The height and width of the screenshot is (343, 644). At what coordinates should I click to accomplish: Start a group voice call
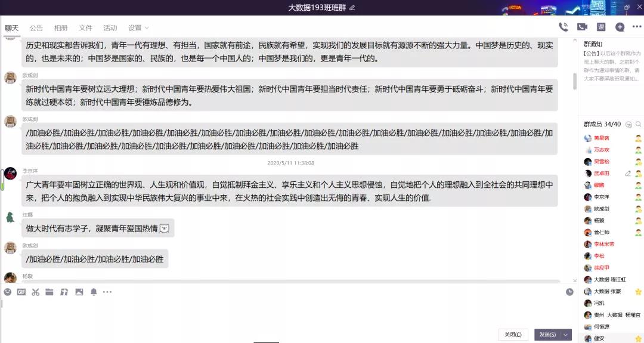click(x=563, y=27)
